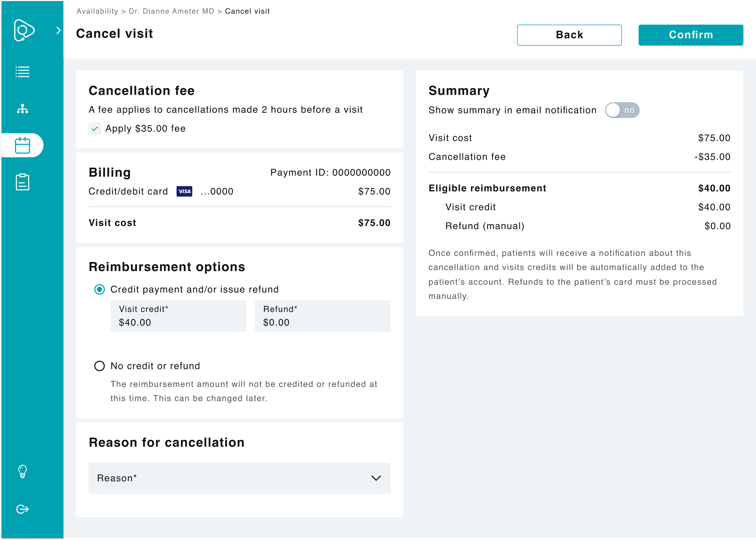Click the Visa card badge in Billing

coord(184,191)
